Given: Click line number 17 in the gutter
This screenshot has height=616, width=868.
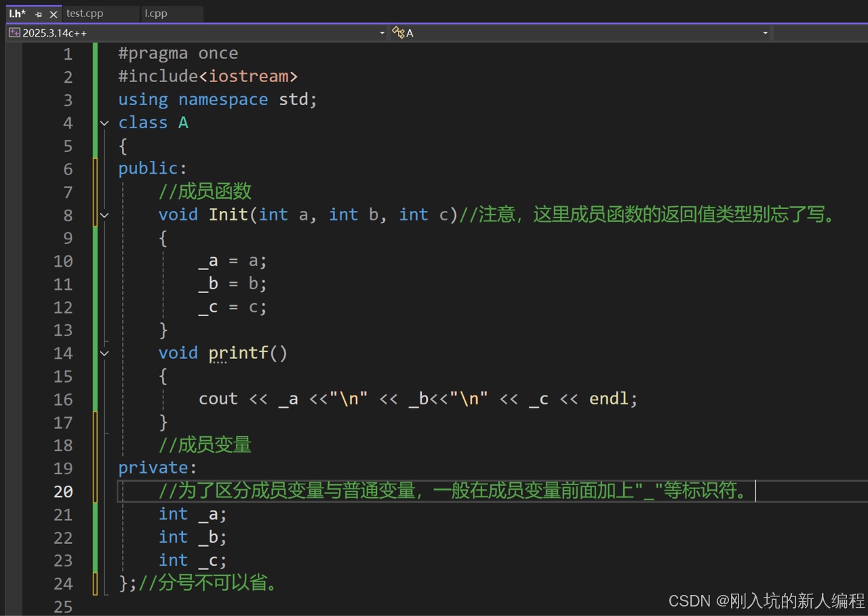Looking at the screenshot, I should (x=63, y=423).
